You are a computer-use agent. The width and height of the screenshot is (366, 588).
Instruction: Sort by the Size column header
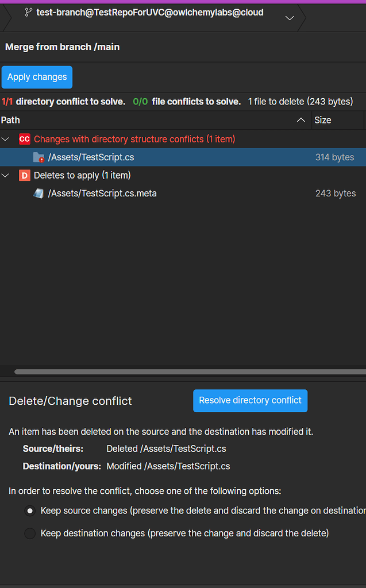pyautogui.click(x=323, y=120)
